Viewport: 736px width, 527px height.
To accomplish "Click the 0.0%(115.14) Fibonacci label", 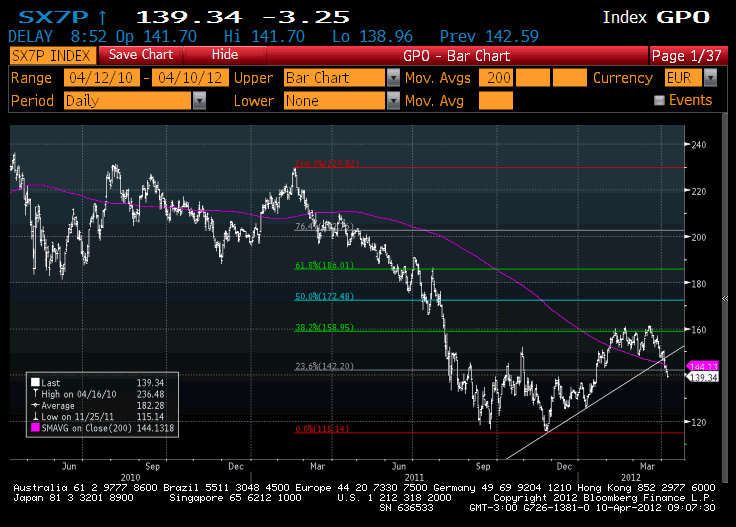I will click(322, 429).
